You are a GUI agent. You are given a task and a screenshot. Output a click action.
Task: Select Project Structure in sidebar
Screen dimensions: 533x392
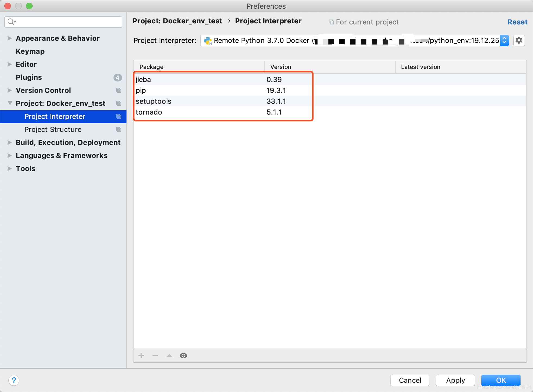tap(53, 129)
